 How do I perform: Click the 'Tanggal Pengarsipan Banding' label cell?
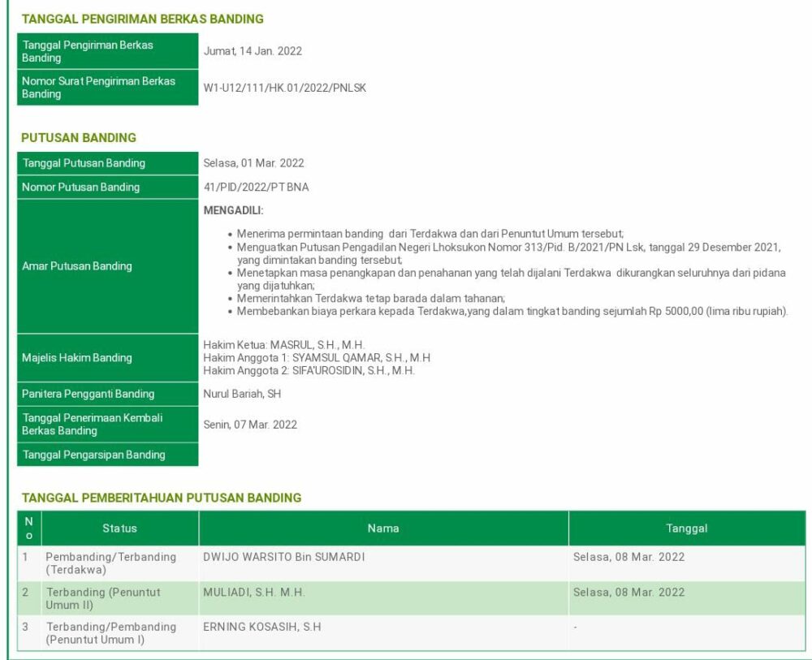[107, 455]
